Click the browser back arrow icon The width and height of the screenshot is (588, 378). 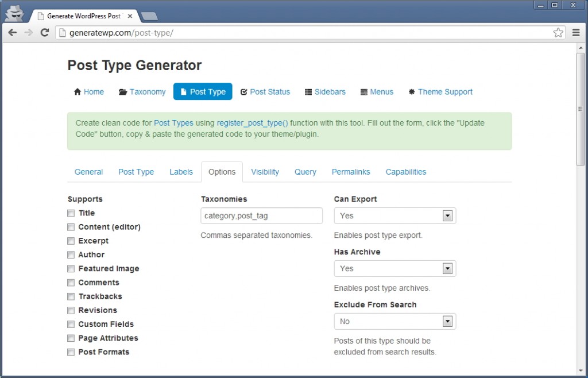coord(12,33)
